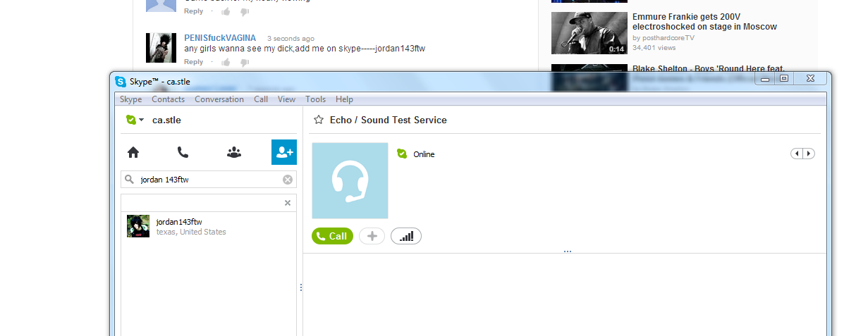This screenshot has width=868, height=336.
Task: Open PENISfuckVAGINA commenter profile link
Action: [220, 38]
